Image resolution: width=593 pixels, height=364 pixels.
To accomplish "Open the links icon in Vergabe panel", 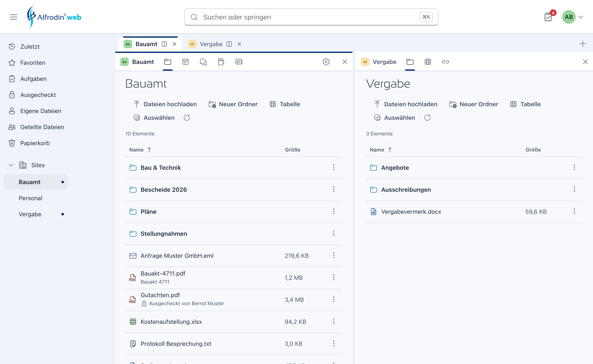I will point(445,62).
